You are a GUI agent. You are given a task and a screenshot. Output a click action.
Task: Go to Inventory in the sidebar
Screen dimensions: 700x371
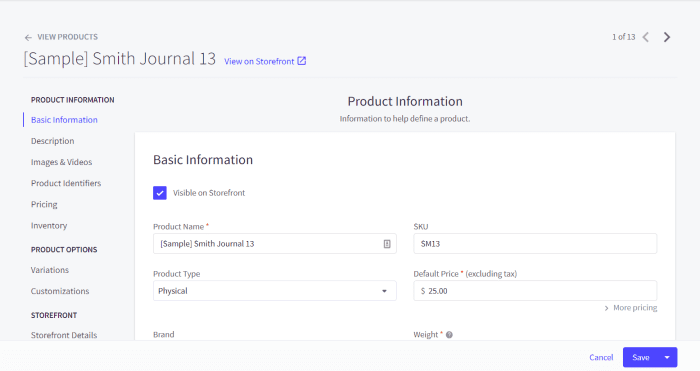point(49,225)
